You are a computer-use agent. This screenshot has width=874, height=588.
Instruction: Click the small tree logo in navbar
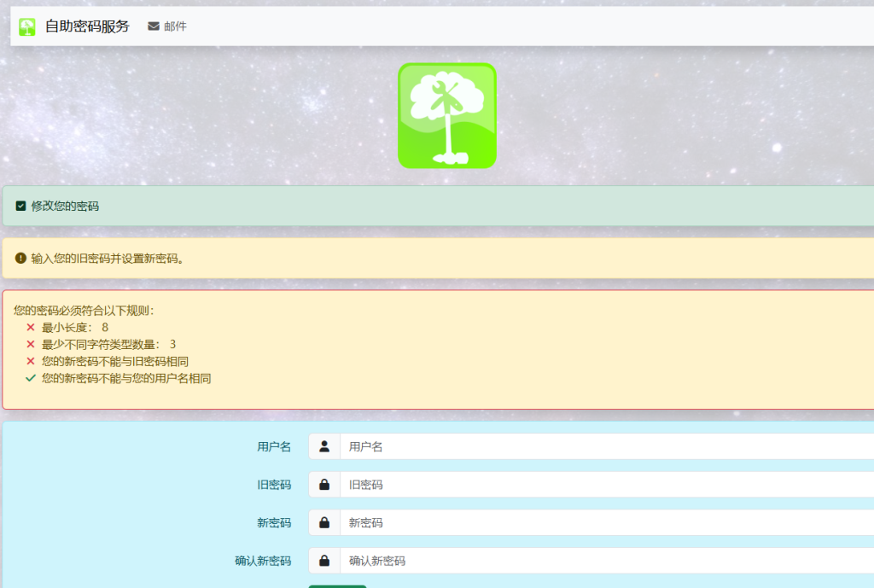pos(27,26)
